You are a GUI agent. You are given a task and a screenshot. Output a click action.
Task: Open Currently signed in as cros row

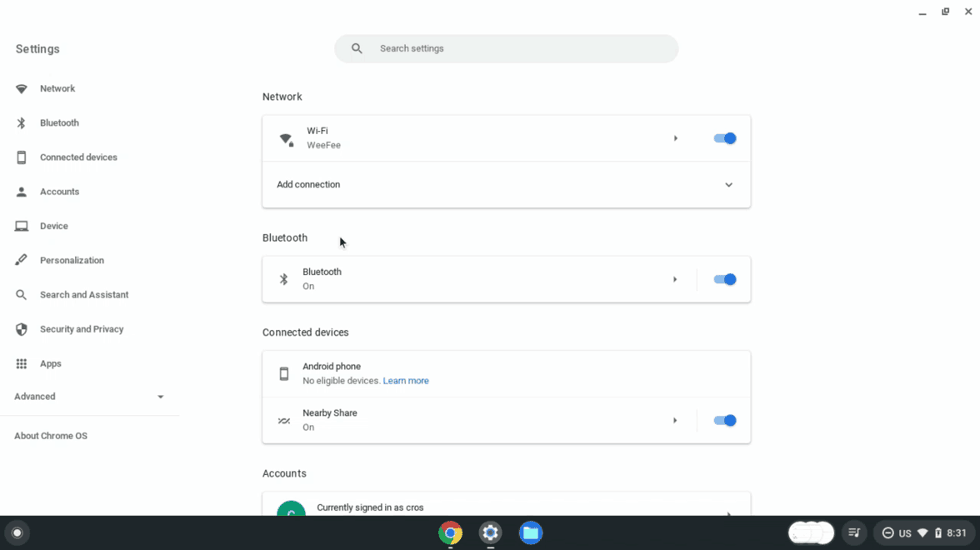point(506,507)
